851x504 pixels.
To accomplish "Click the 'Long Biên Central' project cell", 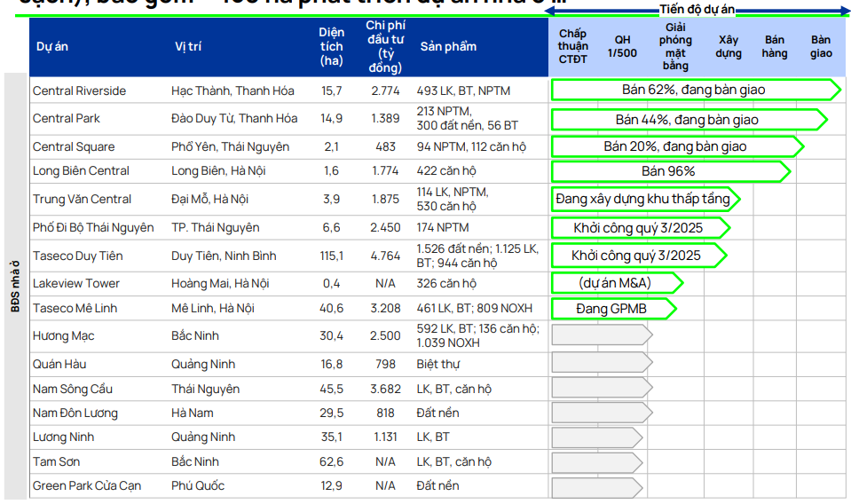I will (81, 171).
